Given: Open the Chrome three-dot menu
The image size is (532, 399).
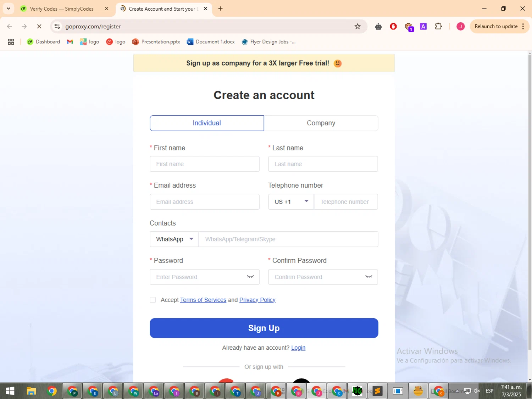Looking at the screenshot, I should [x=523, y=26].
